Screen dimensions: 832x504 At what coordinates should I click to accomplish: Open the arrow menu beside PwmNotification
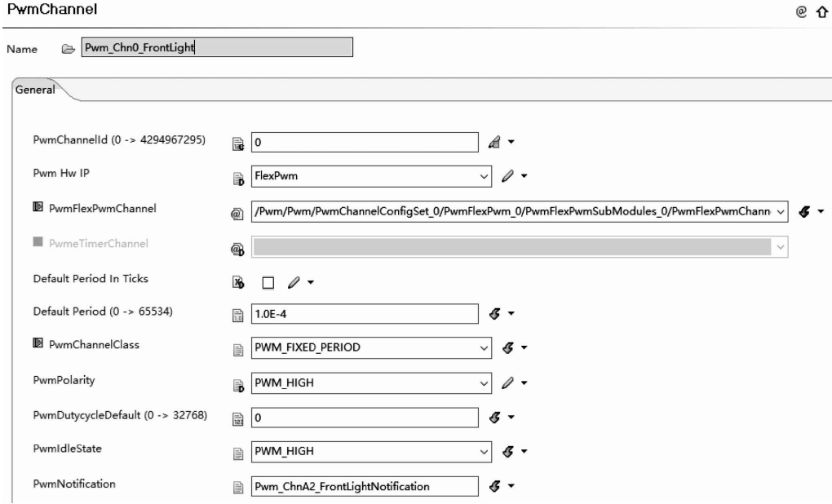(511, 485)
